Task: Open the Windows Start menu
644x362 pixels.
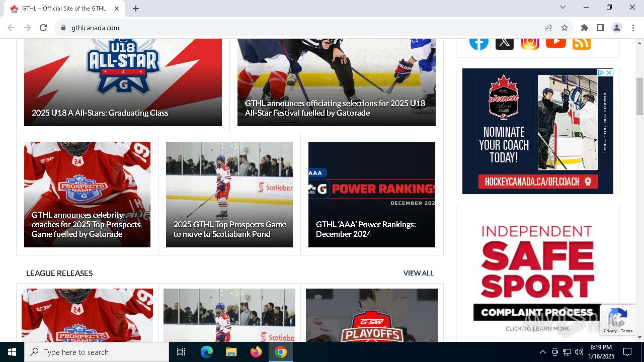Action: click(12, 352)
